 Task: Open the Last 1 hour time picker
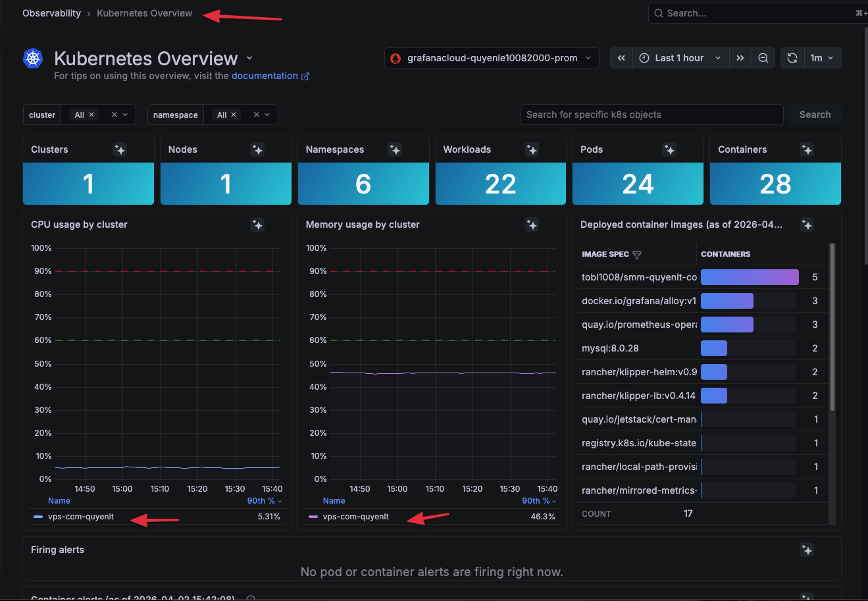[679, 58]
